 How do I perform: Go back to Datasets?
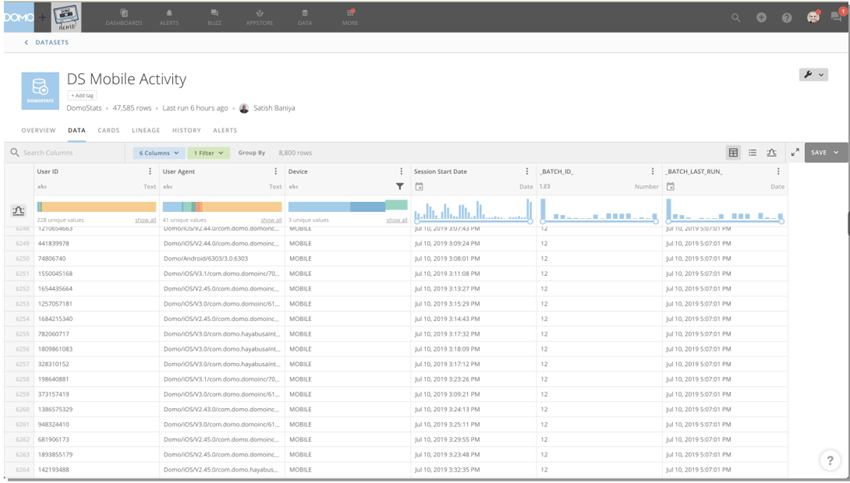(x=47, y=42)
